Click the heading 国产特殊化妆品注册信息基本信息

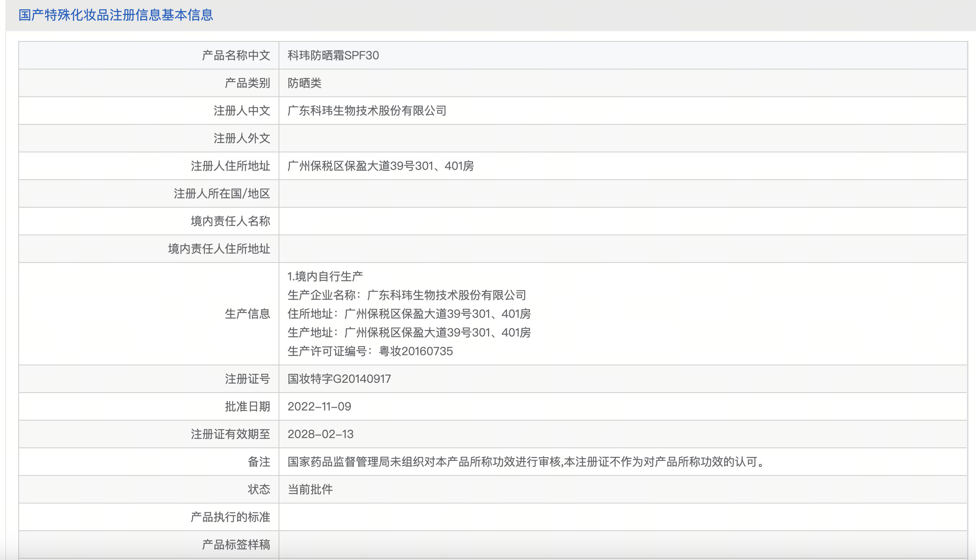pyautogui.click(x=116, y=15)
